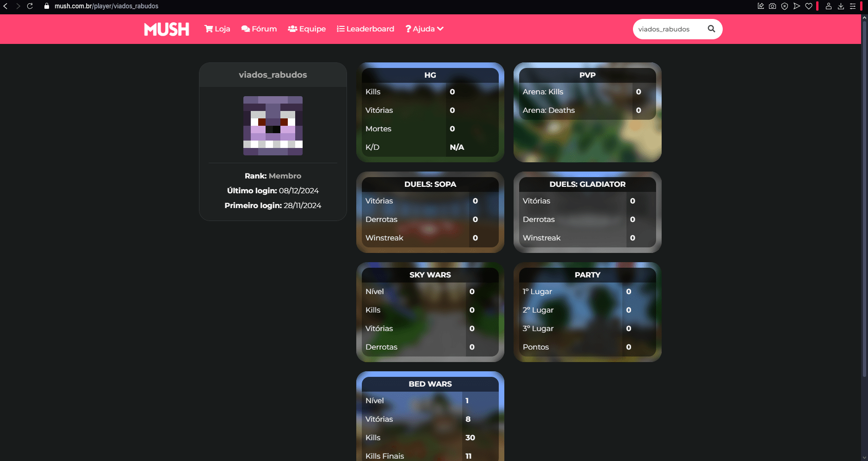Screen dimensions: 868x461
Task: Click the send arrow icon in browser toolbar
Action: [796, 6]
